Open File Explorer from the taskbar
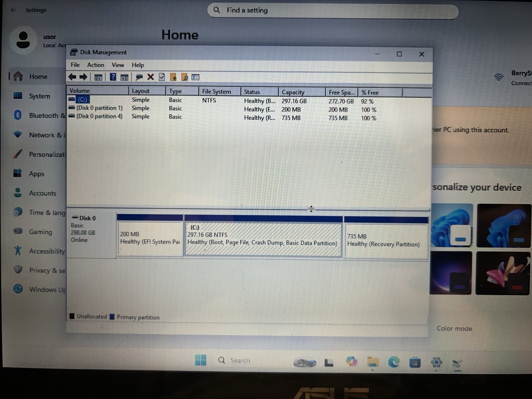Viewport: 532px width, 399px height. coord(373,362)
